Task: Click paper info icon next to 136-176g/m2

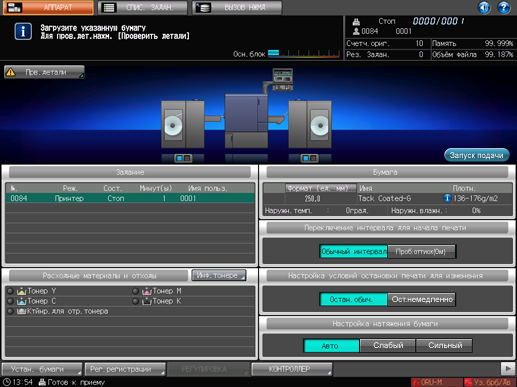Action: (447, 198)
